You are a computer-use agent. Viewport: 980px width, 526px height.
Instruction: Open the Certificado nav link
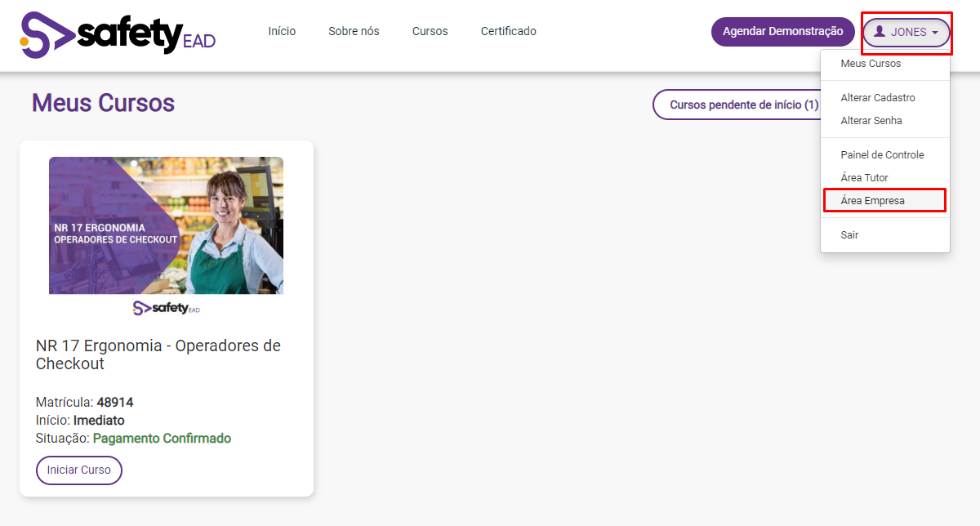[508, 31]
